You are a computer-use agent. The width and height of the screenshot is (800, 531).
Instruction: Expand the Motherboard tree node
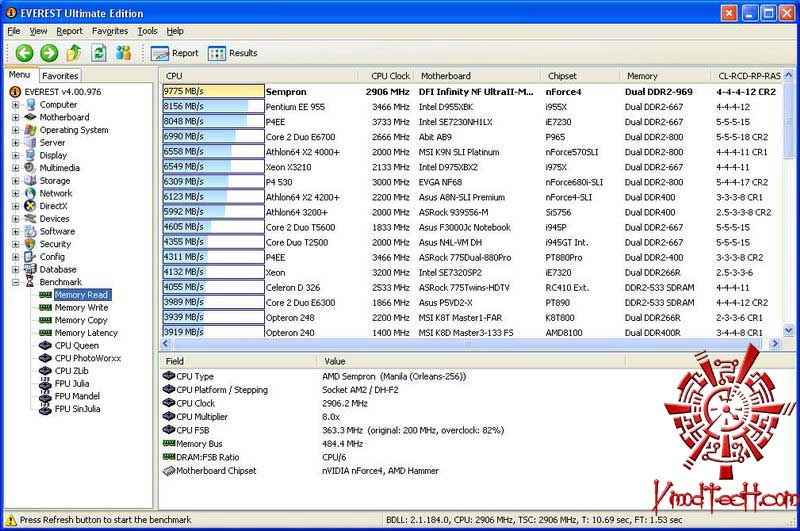click(16, 117)
